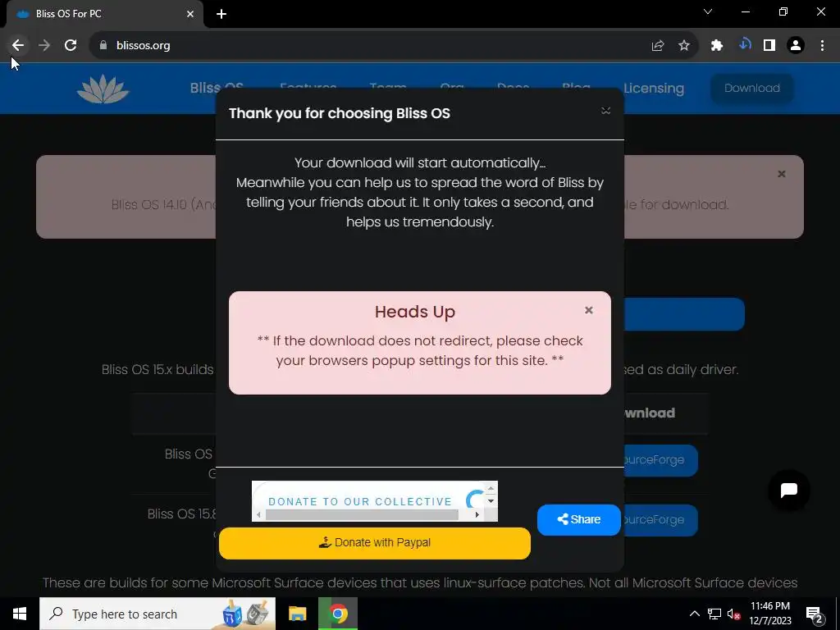Click the muted volume tray icon

coord(733,614)
